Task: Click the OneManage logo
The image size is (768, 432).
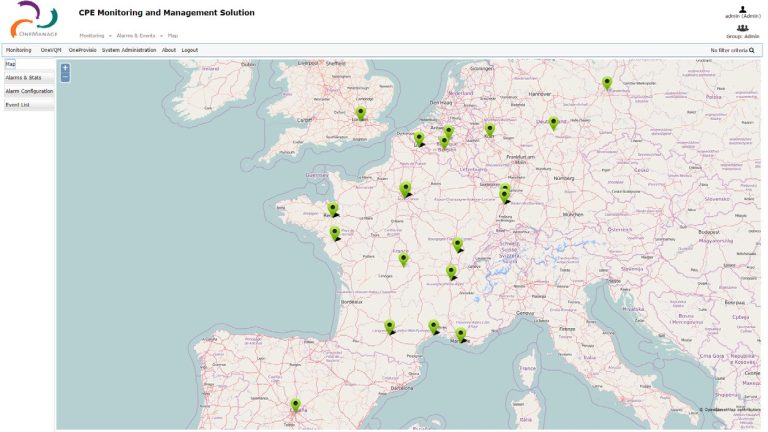Action: click(x=34, y=20)
